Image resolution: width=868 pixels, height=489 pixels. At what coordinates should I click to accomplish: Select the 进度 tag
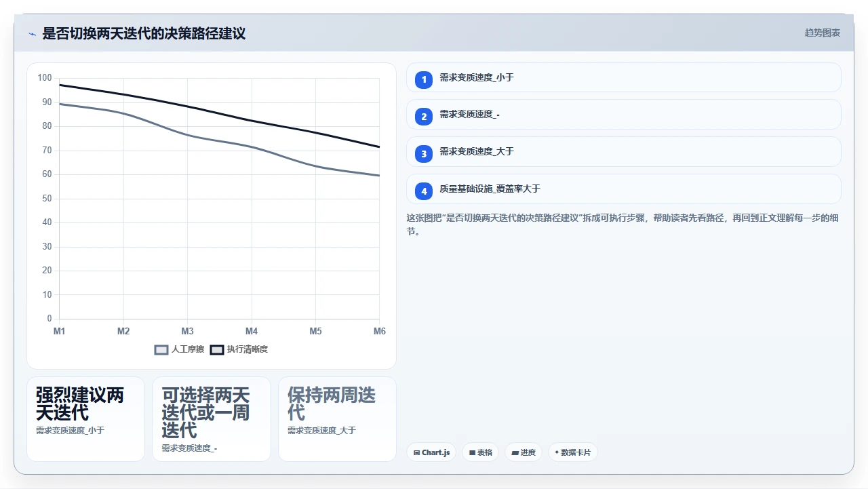524,452
